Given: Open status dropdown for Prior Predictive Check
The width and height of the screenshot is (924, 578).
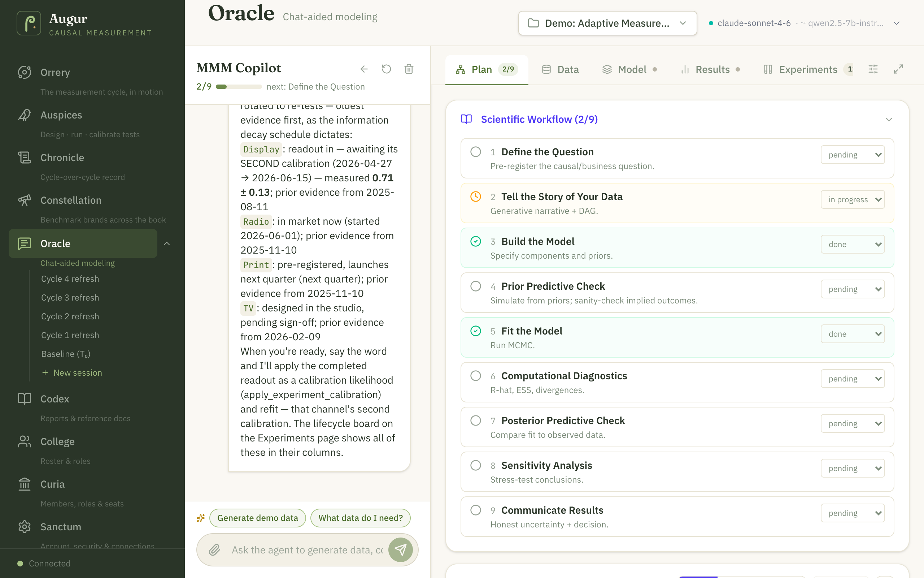Looking at the screenshot, I should (853, 289).
